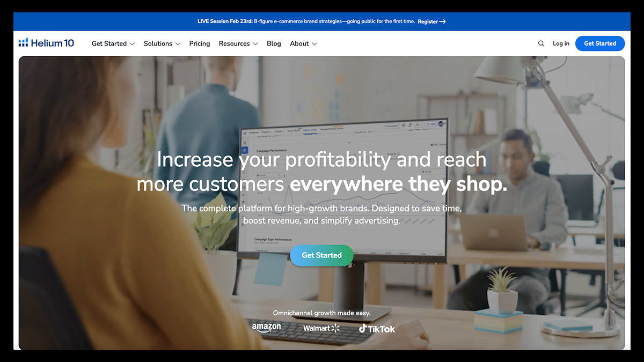Viewport: 644px width, 362px height.
Task: Open search with the magnifier icon
Action: 541,43
